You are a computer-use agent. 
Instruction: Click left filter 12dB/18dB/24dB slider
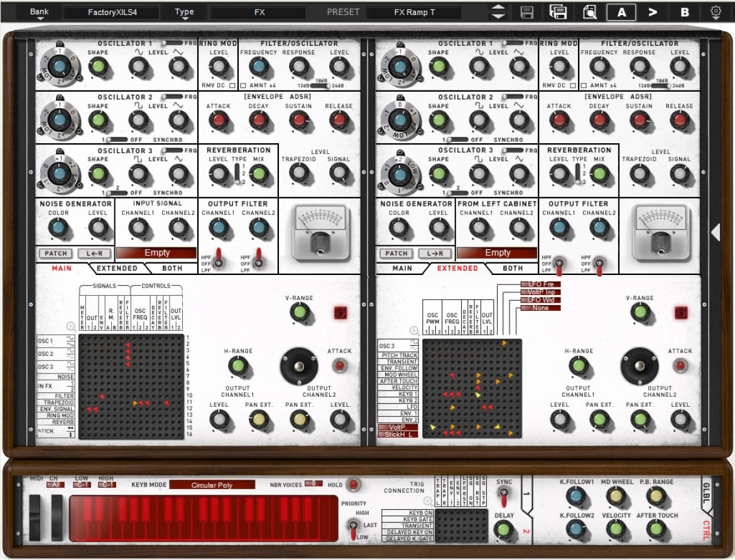320,86
